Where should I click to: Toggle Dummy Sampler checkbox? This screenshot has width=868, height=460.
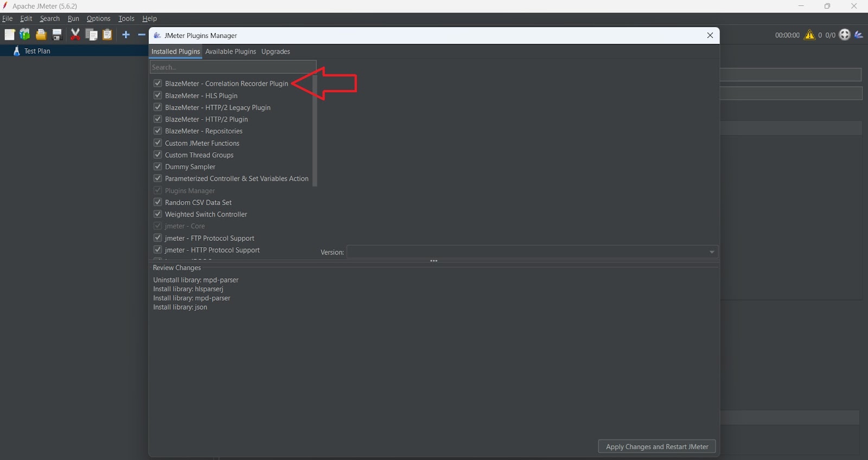point(158,167)
